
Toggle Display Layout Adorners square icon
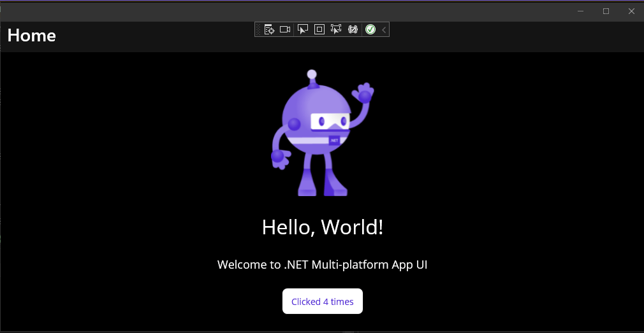coord(319,29)
